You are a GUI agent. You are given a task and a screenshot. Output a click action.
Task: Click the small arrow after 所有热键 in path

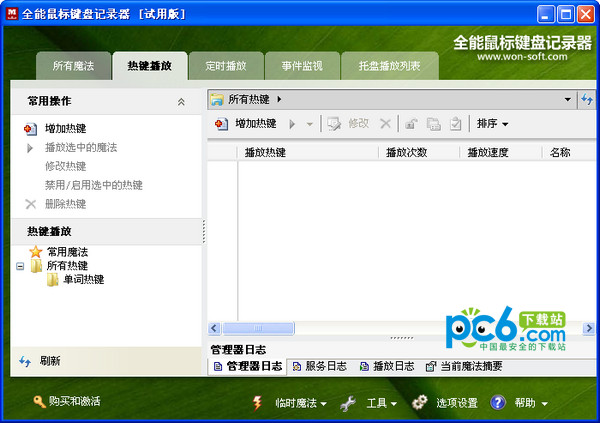pyautogui.click(x=279, y=100)
